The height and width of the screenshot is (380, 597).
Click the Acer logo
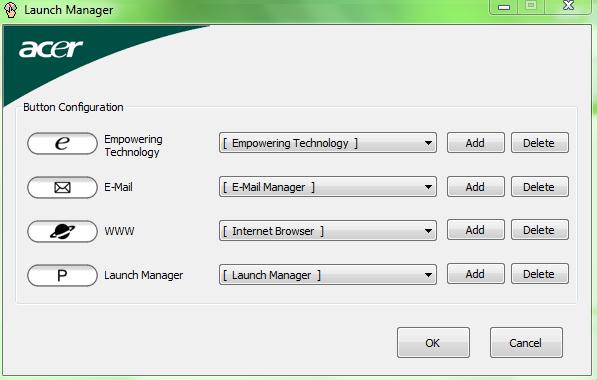click(x=51, y=49)
